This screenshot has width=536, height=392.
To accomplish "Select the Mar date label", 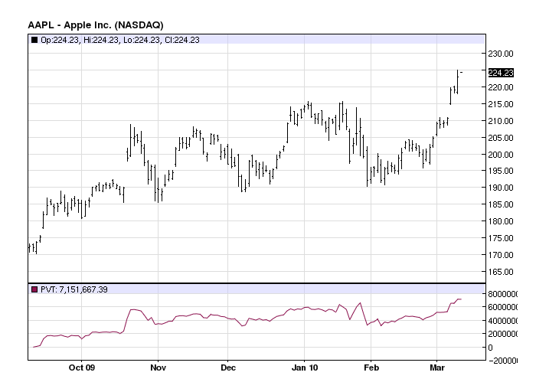I will click(x=437, y=367).
